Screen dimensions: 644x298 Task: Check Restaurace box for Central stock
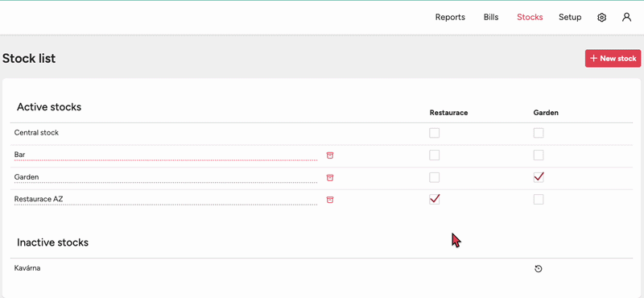(x=434, y=133)
